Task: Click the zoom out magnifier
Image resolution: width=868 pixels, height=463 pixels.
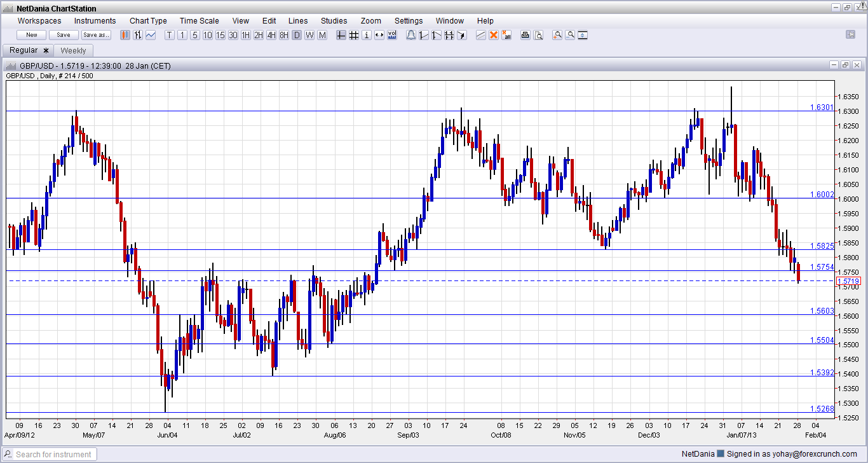Action: (570, 35)
